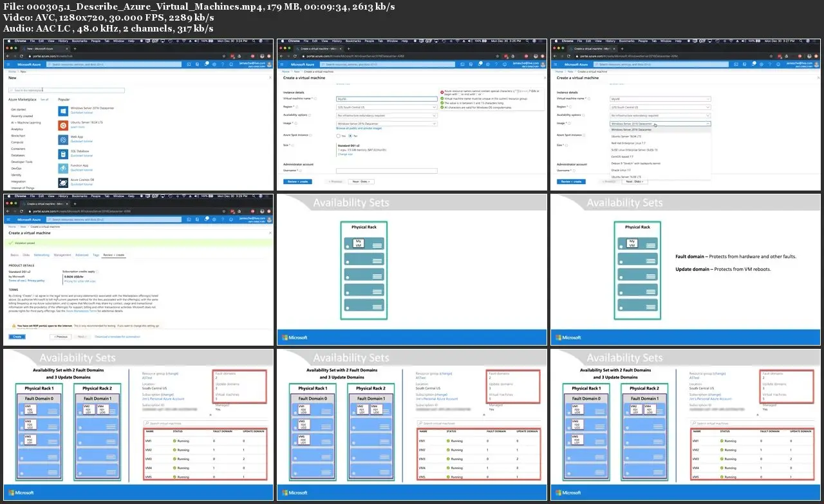Open Cloud Shell icon in the New marketplace frame

[x=187, y=64]
